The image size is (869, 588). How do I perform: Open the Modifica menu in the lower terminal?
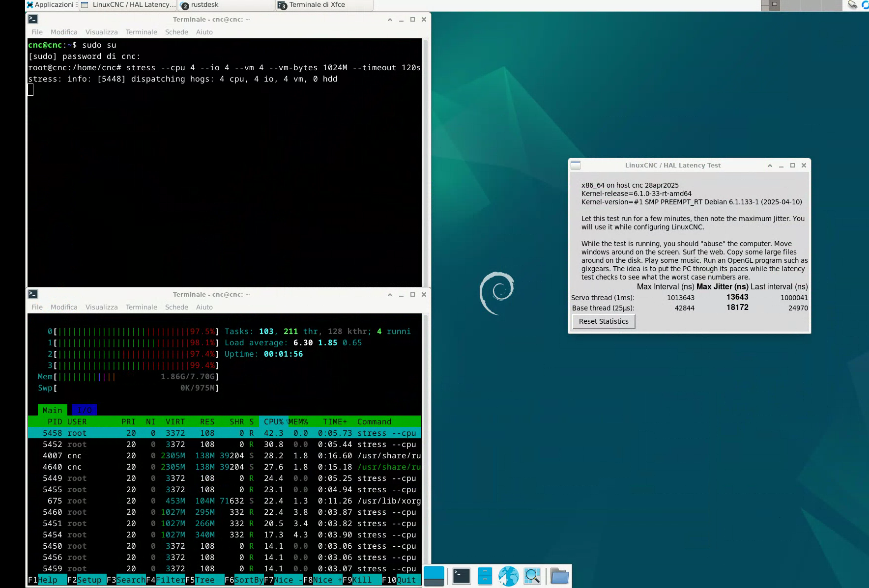(64, 307)
